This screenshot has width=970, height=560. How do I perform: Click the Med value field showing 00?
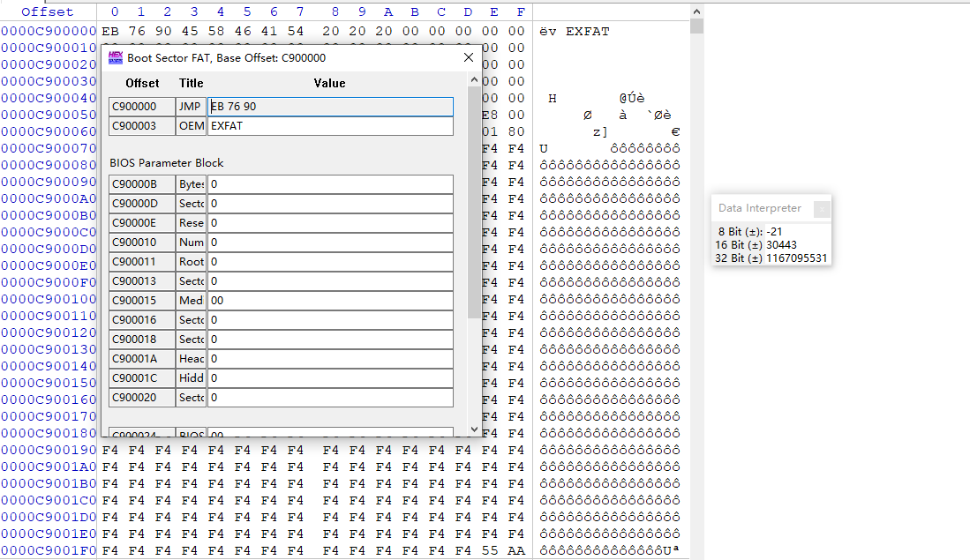(330, 301)
